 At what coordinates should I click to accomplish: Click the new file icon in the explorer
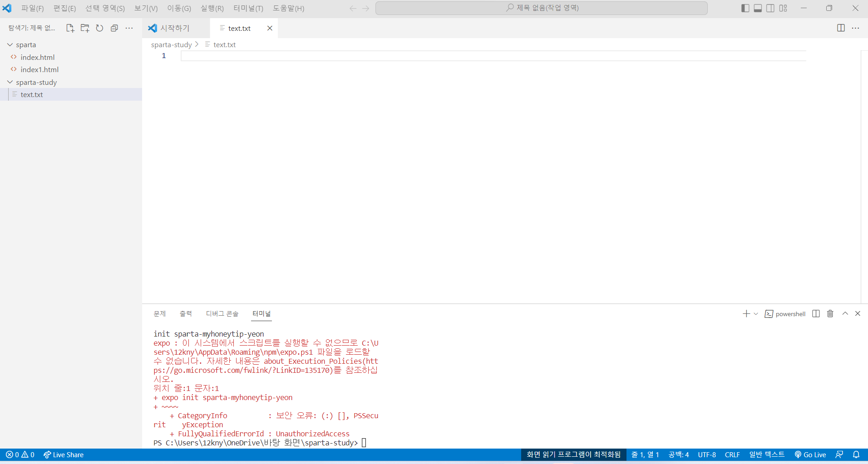pos(70,28)
